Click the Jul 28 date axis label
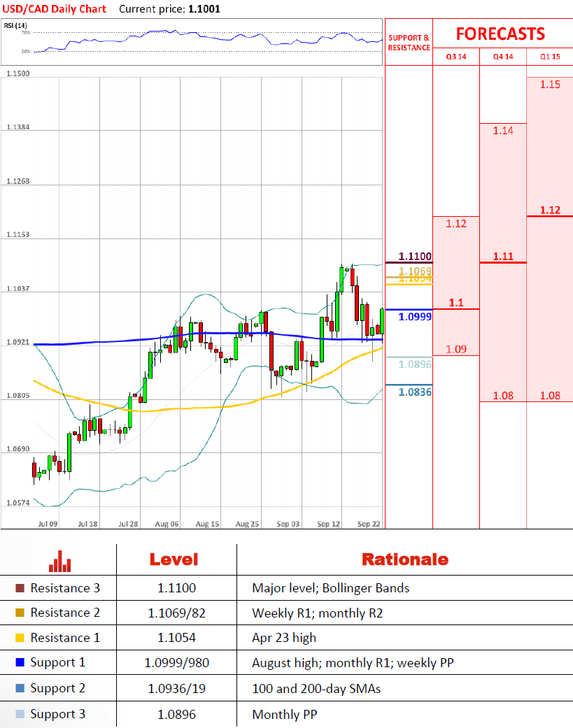This screenshot has height=728, width=573. point(128,524)
